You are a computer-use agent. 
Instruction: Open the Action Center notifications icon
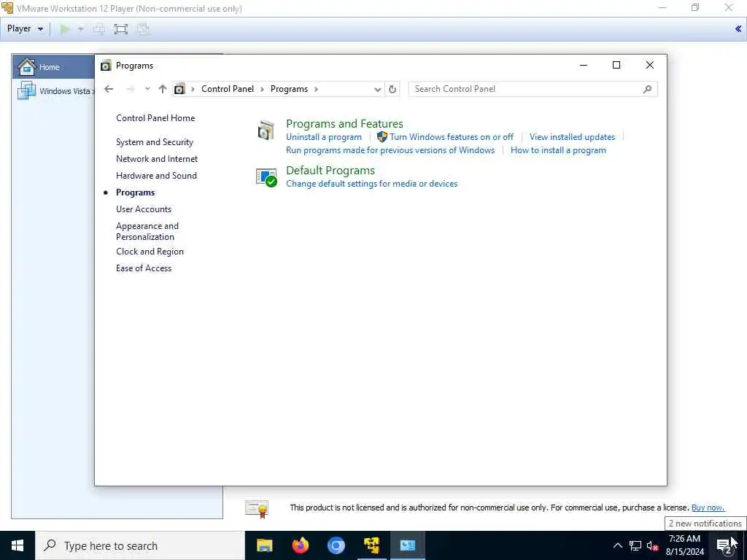[x=724, y=545]
